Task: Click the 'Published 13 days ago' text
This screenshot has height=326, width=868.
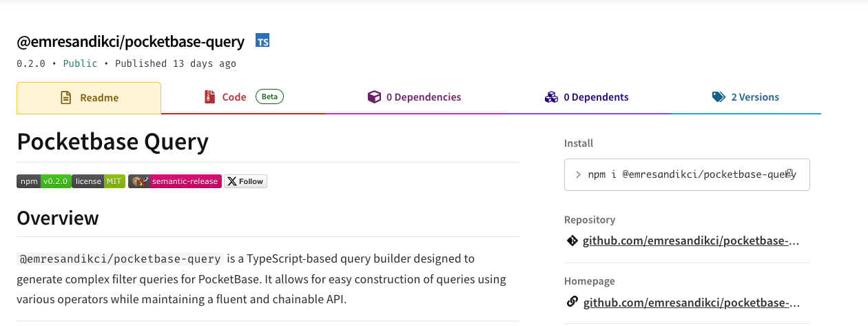Action: 176,63
